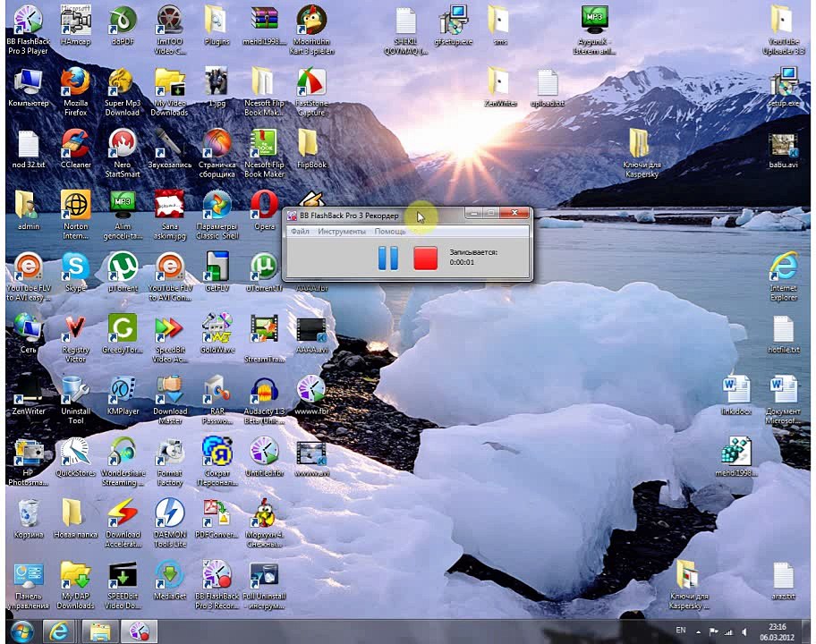Select Nero StartSmart icon
Viewport: 816px width, 644px height.
click(123, 154)
